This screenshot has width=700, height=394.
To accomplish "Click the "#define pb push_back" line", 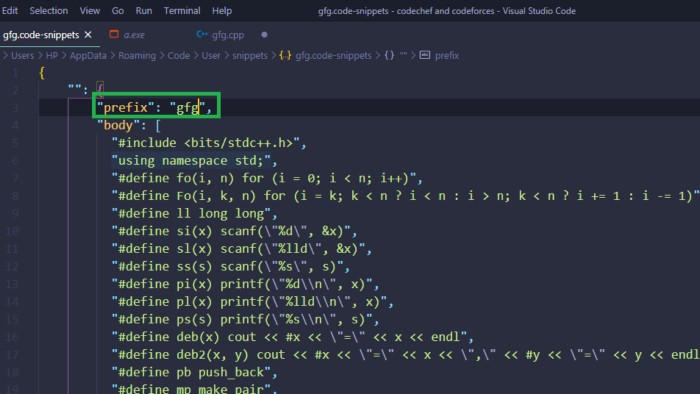I will pyautogui.click(x=194, y=372).
